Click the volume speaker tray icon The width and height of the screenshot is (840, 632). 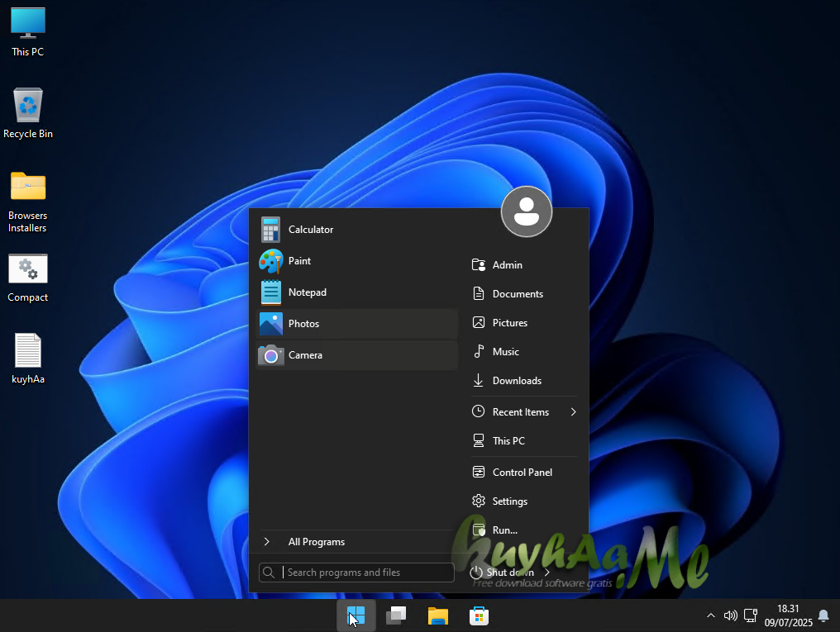[x=731, y=616]
